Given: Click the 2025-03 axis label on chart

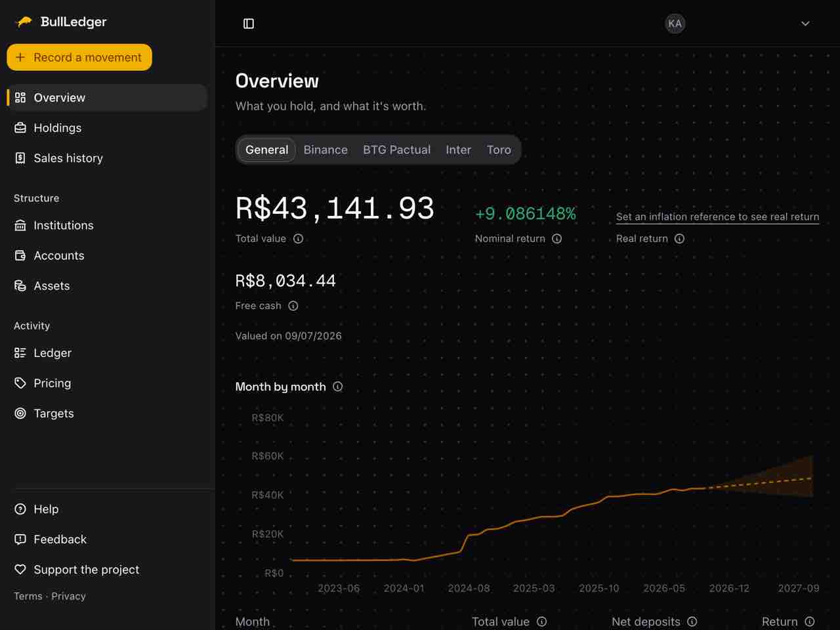Looking at the screenshot, I should (x=534, y=589).
